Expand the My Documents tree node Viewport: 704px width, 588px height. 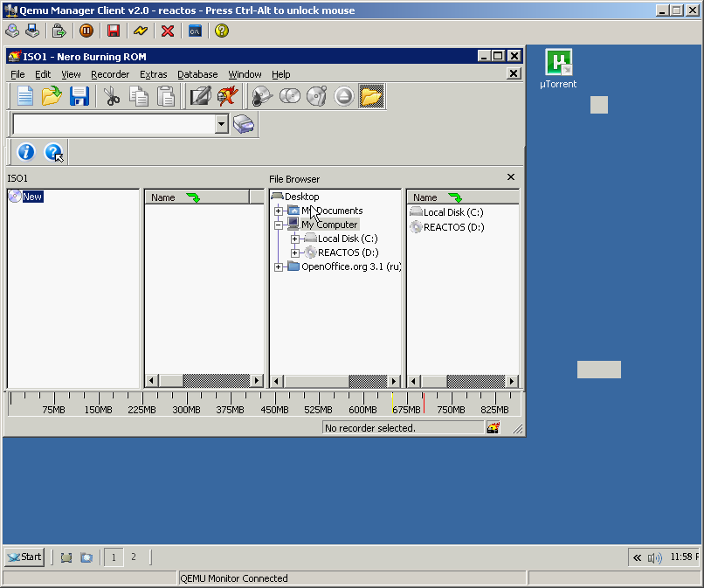[x=279, y=211]
